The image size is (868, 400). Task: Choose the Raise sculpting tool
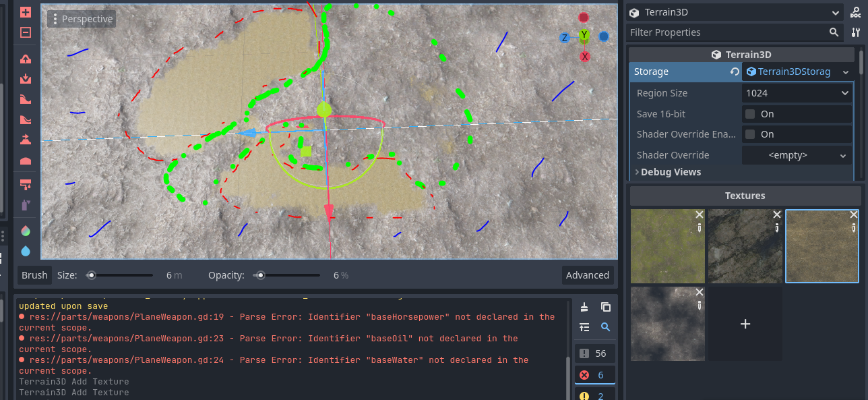[x=25, y=59]
